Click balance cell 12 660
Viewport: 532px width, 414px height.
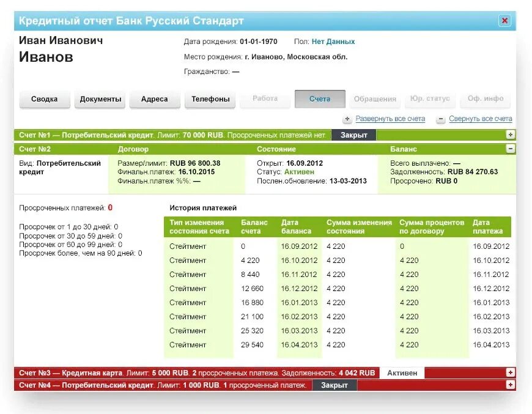[x=252, y=289]
